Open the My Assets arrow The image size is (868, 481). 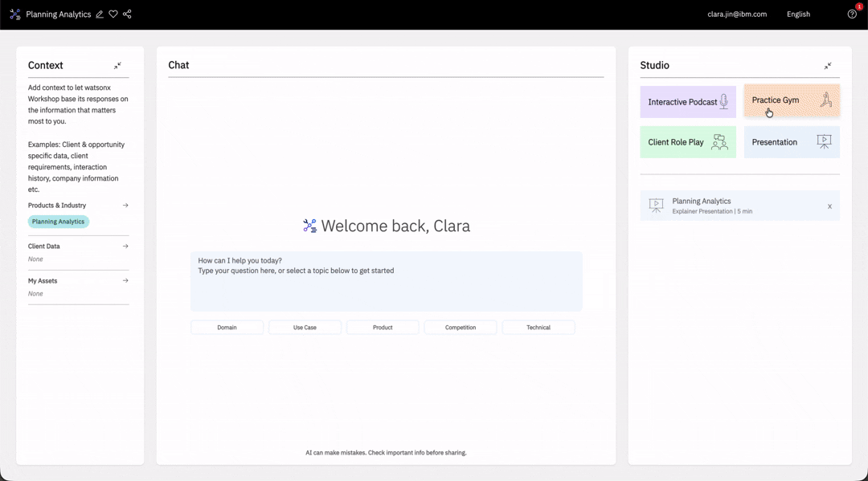125,281
